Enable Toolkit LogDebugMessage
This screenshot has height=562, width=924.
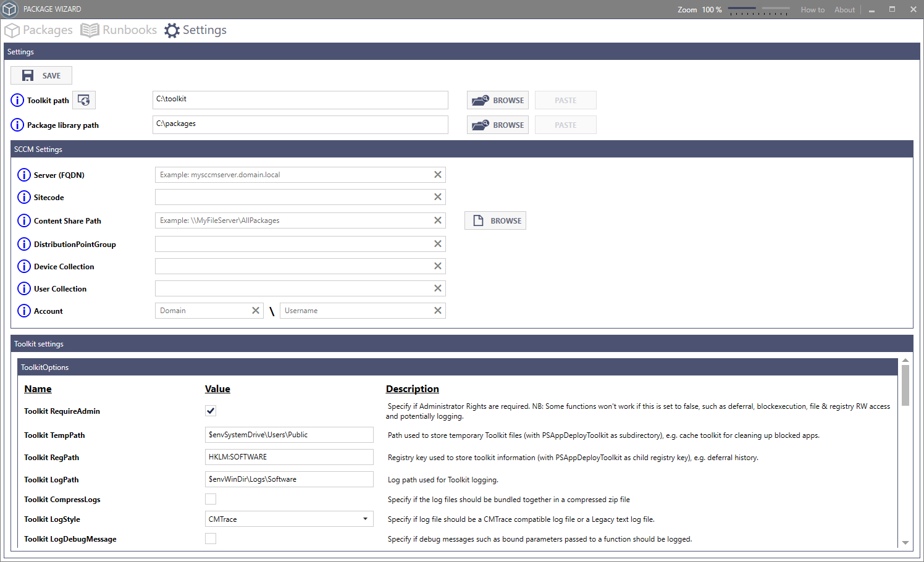[x=210, y=538]
